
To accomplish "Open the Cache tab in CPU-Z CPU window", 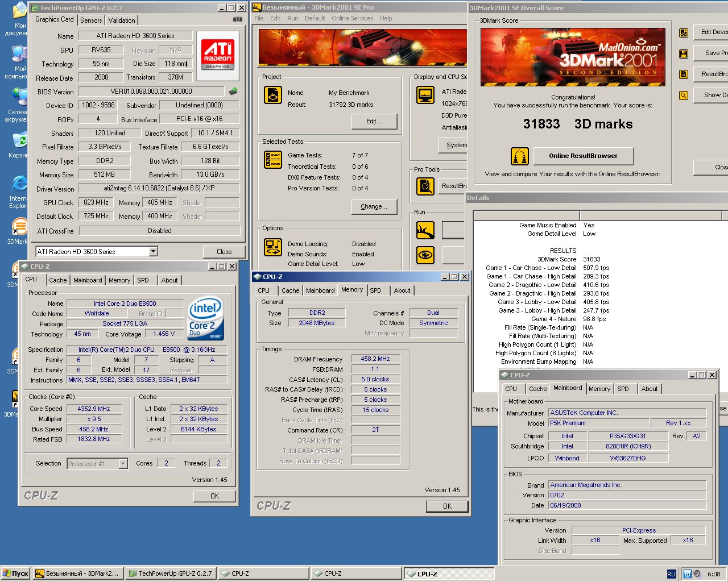I will 57,280.
